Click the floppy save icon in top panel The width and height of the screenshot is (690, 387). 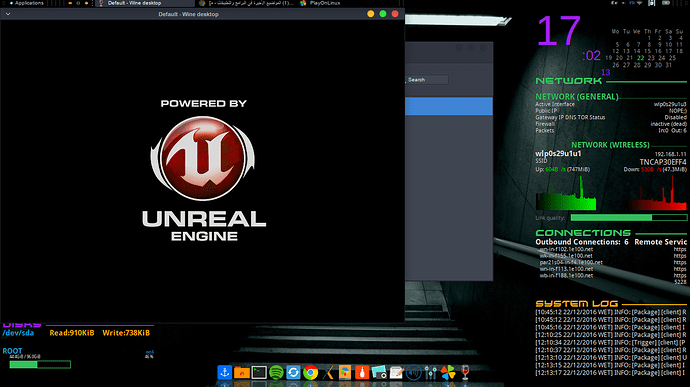coord(652,3)
